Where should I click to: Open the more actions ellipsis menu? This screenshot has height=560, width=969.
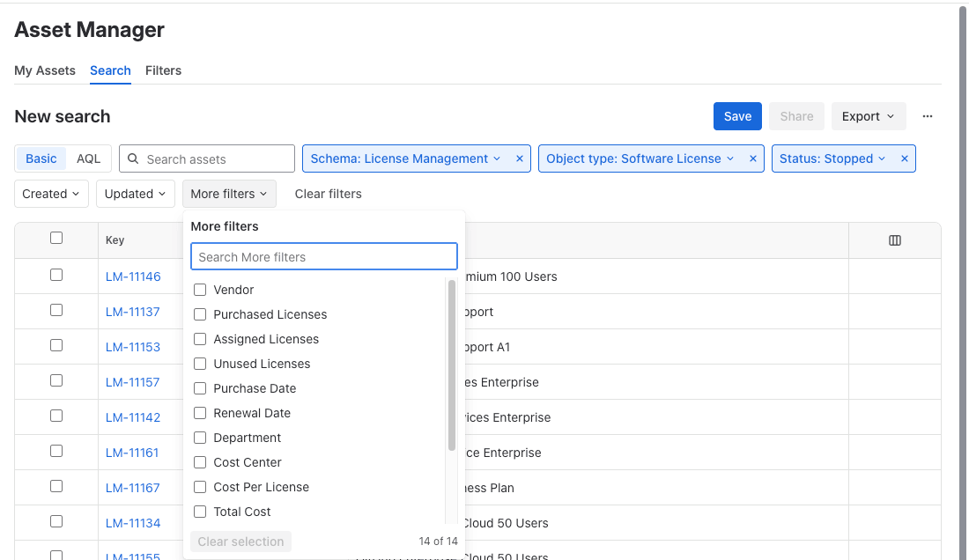[x=927, y=116]
